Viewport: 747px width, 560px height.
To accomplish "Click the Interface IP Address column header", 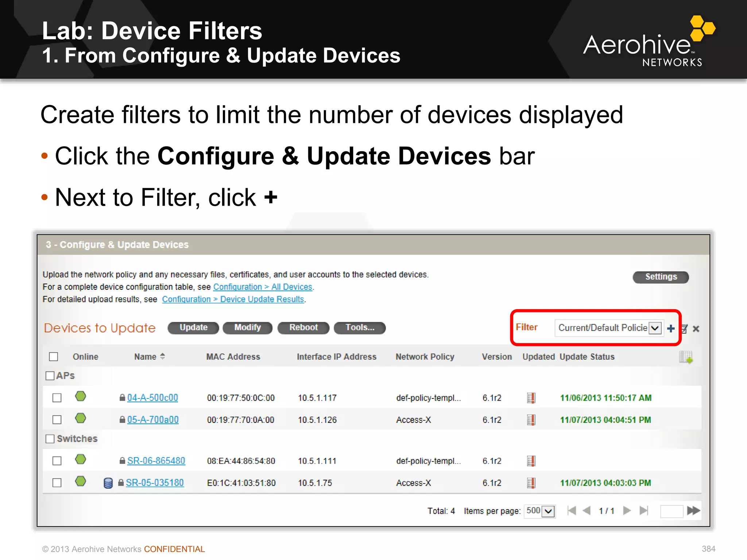I will coord(337,357).
